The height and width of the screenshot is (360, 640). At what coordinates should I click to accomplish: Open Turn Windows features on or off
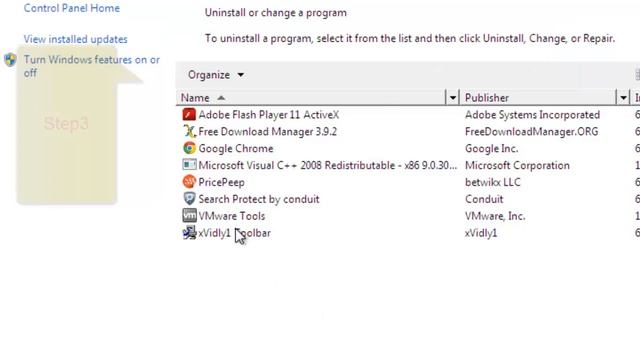tap(92, 66)
